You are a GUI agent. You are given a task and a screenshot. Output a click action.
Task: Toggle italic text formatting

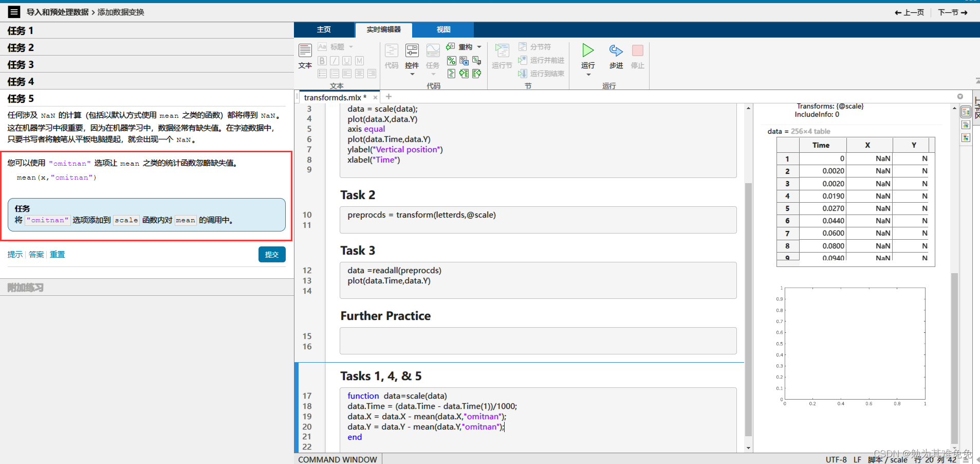tap(335, 61)
